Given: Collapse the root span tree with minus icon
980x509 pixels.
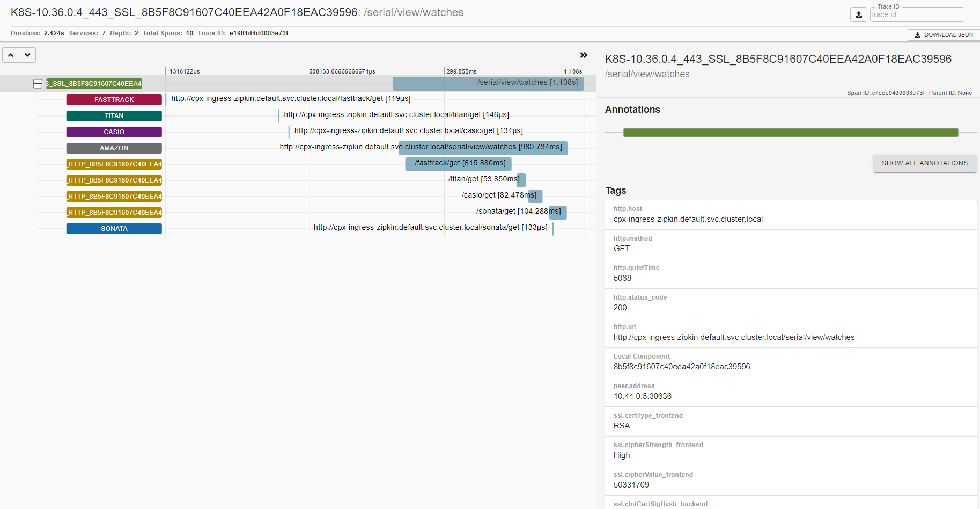Looking at the screenshot, I should click(x=38, y=84).
